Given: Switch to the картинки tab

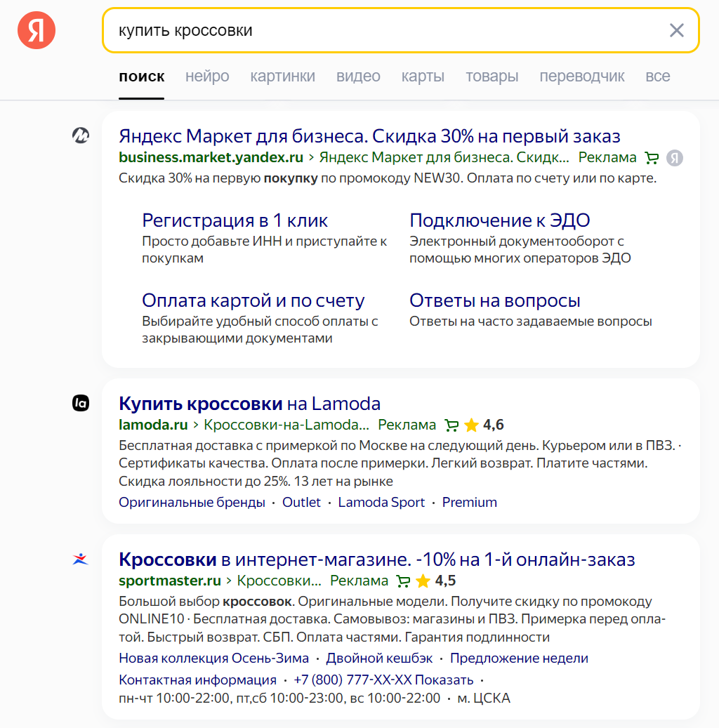Looking at the screenshot, I should 282,77.
